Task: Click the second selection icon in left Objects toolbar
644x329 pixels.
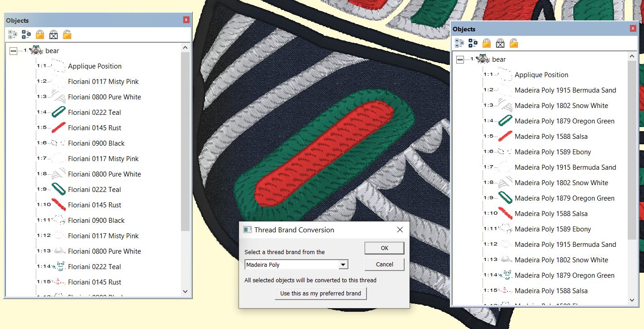Action: coord(26,34)
